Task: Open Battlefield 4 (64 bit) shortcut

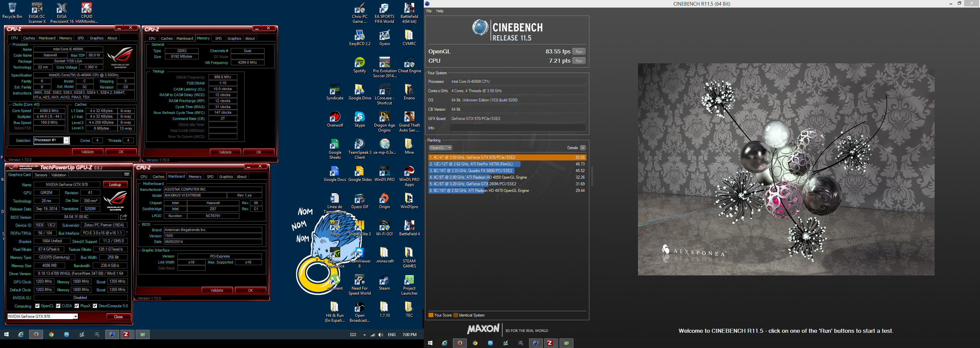Action: [x=409, y=13]
